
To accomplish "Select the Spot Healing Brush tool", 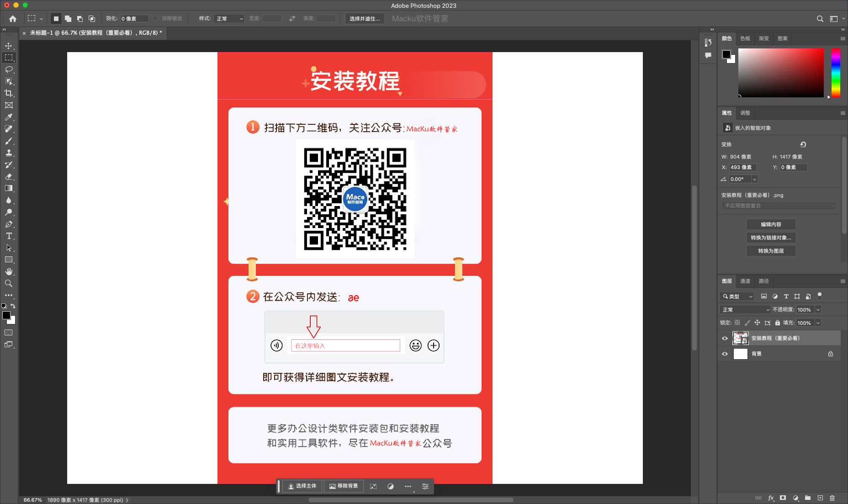I will pyautogui.click(x=9, y=129).
